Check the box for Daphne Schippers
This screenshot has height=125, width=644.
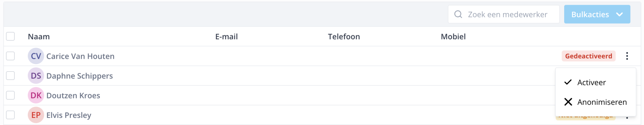(10, 76)
